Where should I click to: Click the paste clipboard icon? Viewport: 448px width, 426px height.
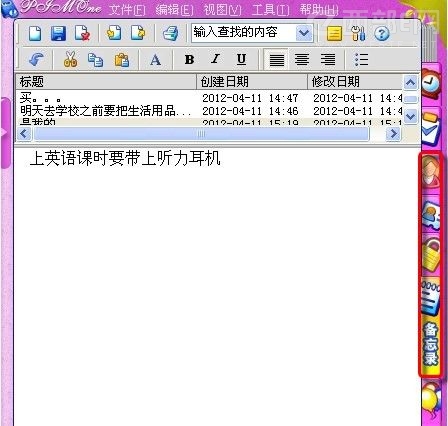122,60
